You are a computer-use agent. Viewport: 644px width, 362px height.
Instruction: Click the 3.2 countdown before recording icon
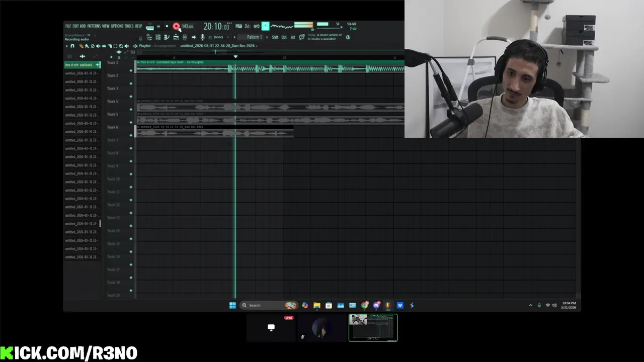coord(248,26)
